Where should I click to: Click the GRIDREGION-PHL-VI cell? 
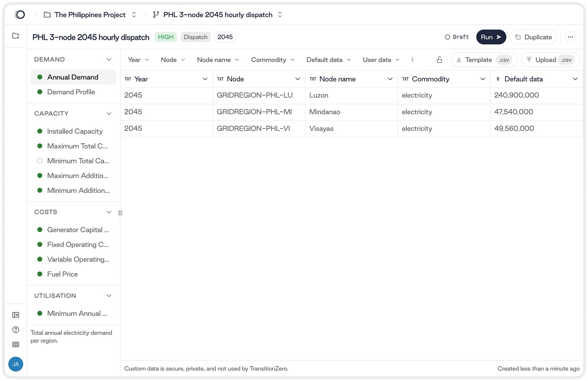[x=259, y=129]
